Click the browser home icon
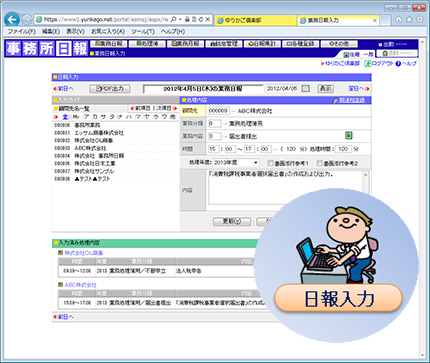The height and width of the screenshot is (363, 430). (399, 20)
